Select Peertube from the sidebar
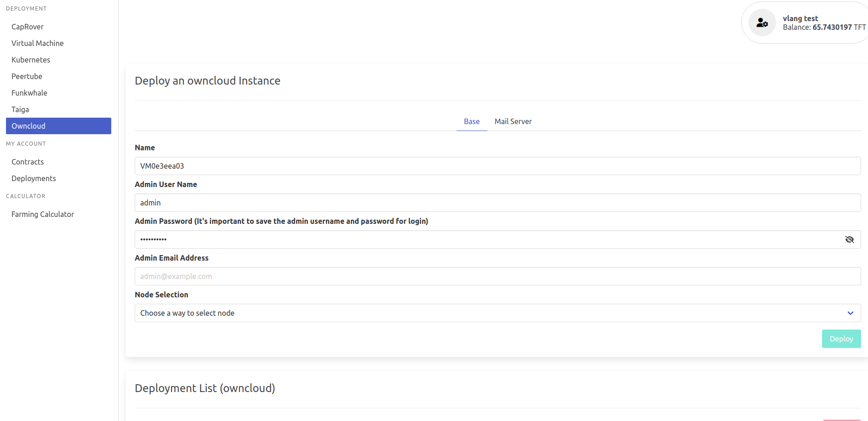 (27, 76)
